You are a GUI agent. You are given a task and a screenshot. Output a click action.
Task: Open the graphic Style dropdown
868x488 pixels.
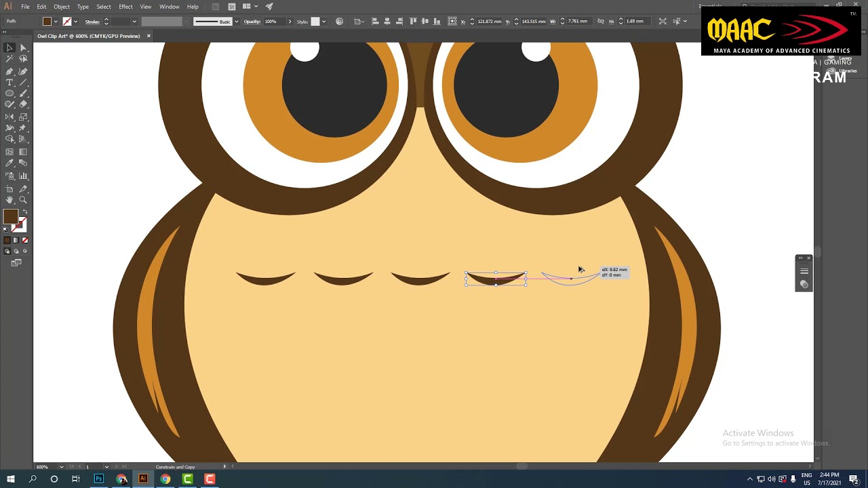(x=323, y=22)
